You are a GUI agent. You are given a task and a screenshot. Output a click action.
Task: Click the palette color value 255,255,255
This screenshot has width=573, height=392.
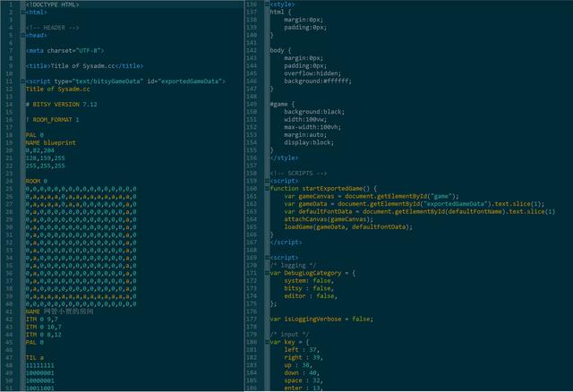click(x=46, y=166)
